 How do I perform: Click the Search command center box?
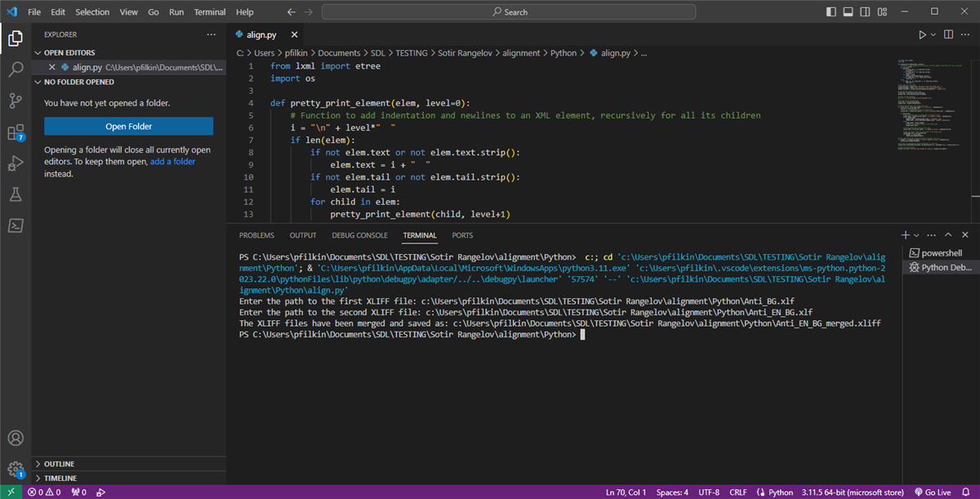pyautogui.click(x=509, y=12)
